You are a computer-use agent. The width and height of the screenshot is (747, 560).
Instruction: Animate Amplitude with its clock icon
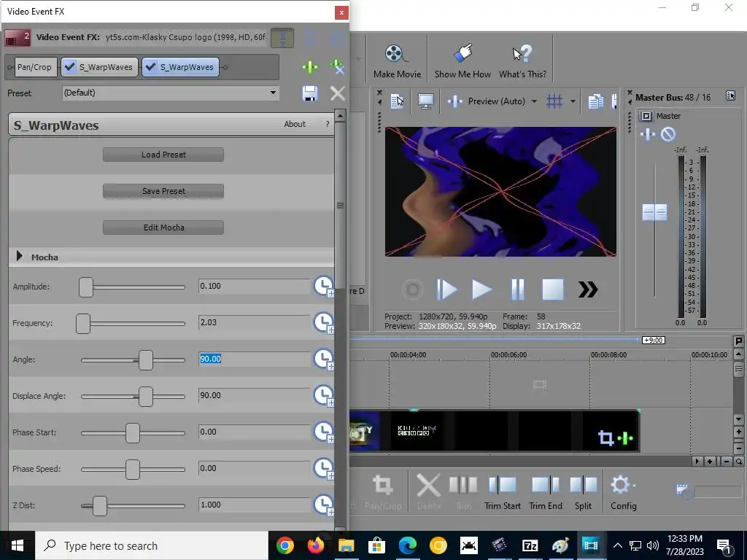(323, 286)
